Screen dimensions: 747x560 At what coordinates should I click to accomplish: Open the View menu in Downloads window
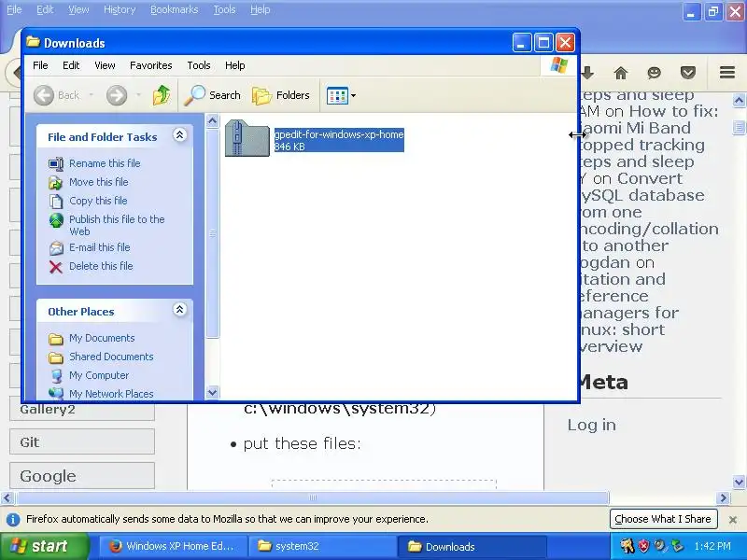point(105,65)
